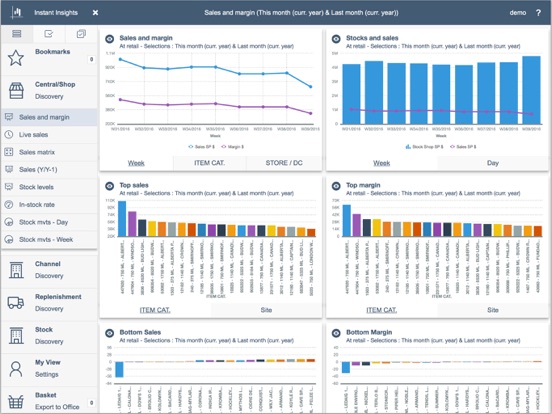This screenshot has height=414, width=552.
Task: Toggle eye icon on Stocks and sales chart
Action: [336, 39]
